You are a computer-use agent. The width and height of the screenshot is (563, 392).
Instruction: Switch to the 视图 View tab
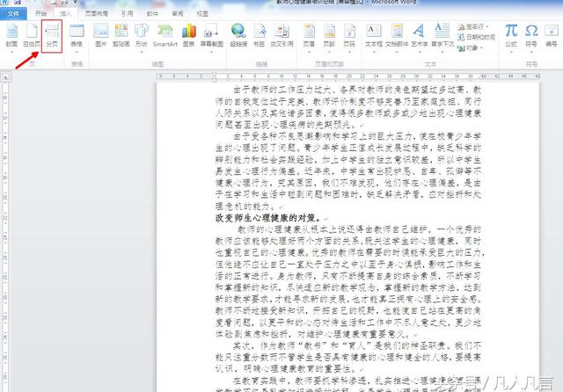click(202, 14)
